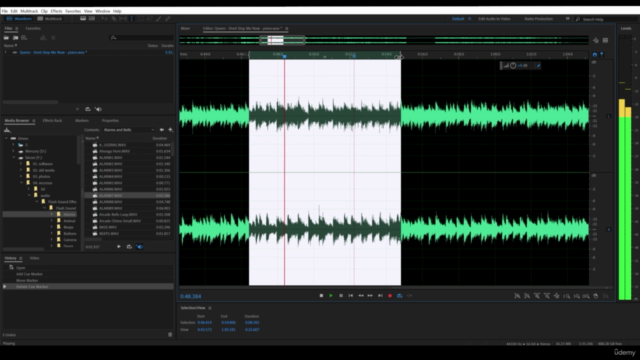This screenshot has width=640, height=360.
Task: Click New File icon in Files panel
Action: tap(24, 38)
